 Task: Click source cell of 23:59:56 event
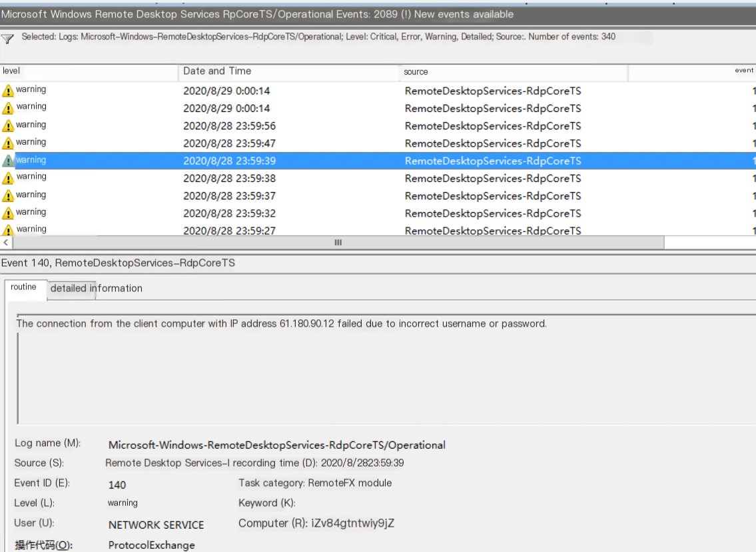click(x=493, y=126)
